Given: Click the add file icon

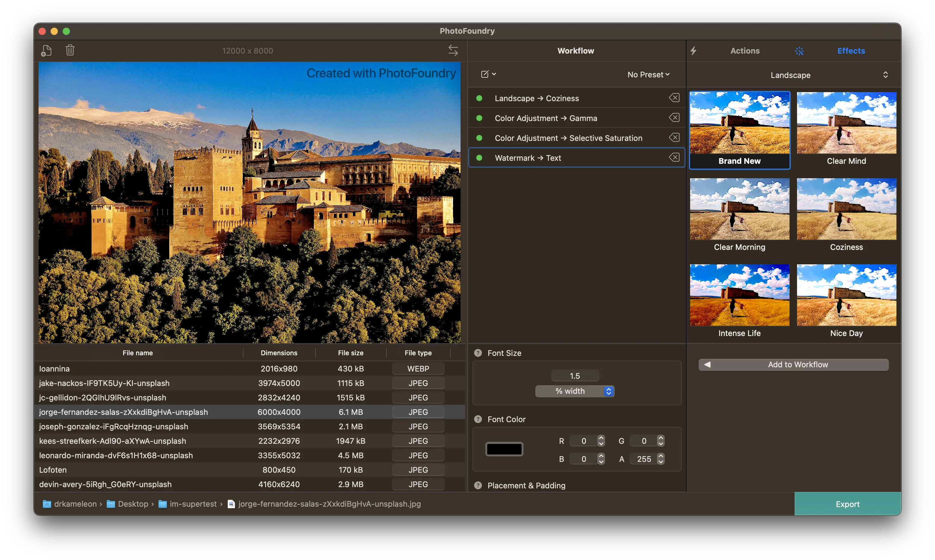Looking at the screenshot, I should (x=46, y=51).
